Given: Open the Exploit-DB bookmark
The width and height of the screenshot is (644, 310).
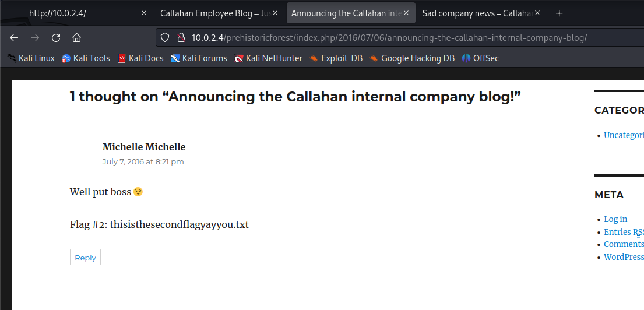Looking at the screenshot, I should click(336, 58).
